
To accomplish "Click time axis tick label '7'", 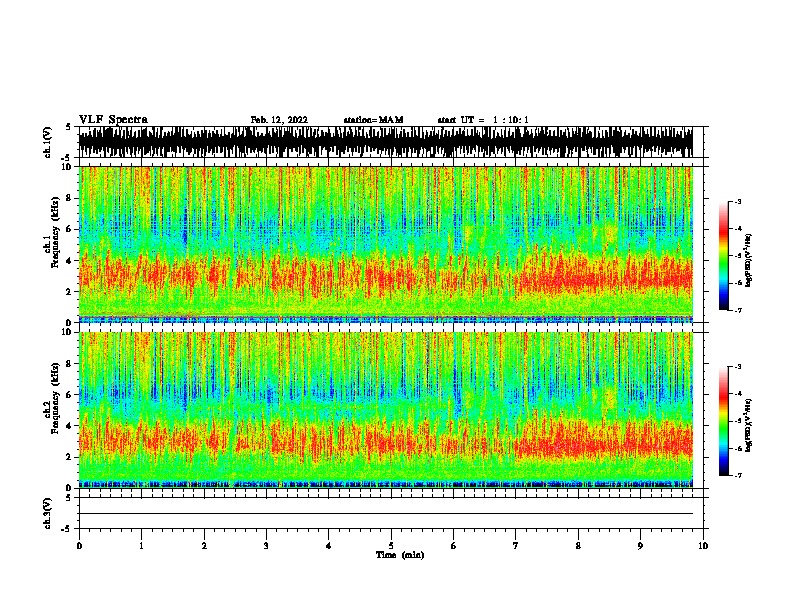I will pos(516,546).
